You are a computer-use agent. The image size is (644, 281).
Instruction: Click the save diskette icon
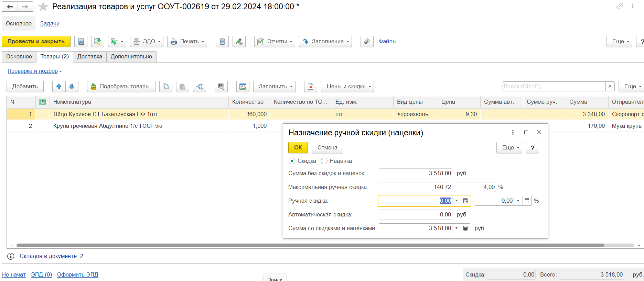[x=81, y=42]
